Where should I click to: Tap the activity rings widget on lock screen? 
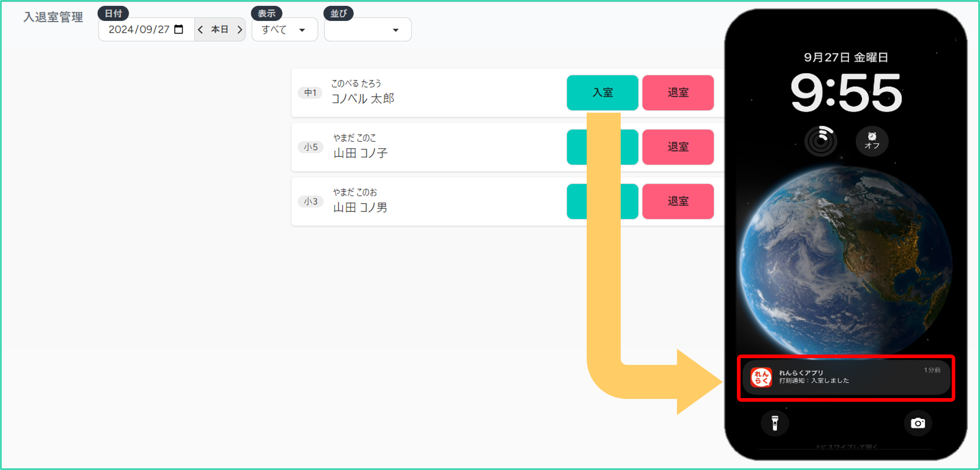click(821, 141)
